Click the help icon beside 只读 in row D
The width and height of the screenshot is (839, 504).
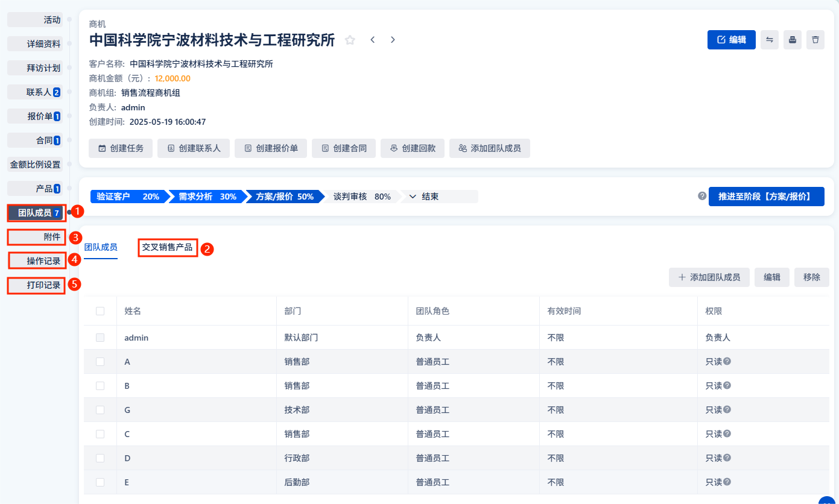click(x=727, y=458)
